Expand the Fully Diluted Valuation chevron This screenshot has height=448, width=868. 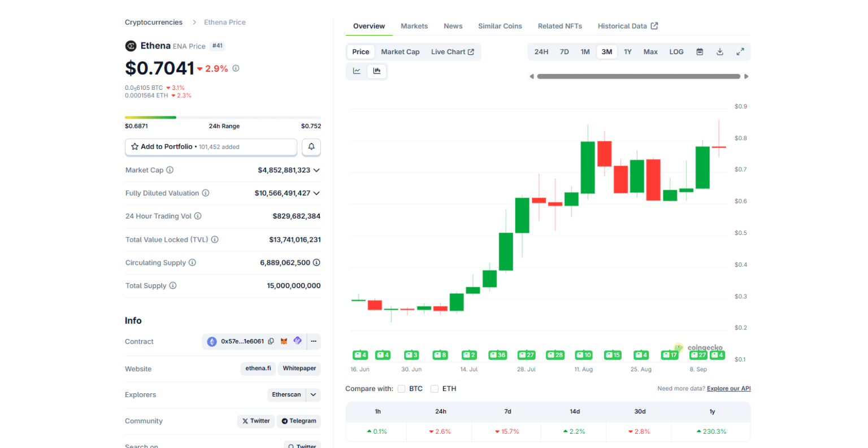316,193
